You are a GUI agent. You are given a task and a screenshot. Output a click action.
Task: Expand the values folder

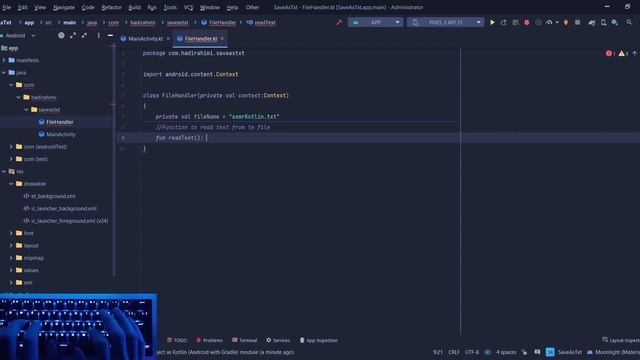tap(11, 270)
